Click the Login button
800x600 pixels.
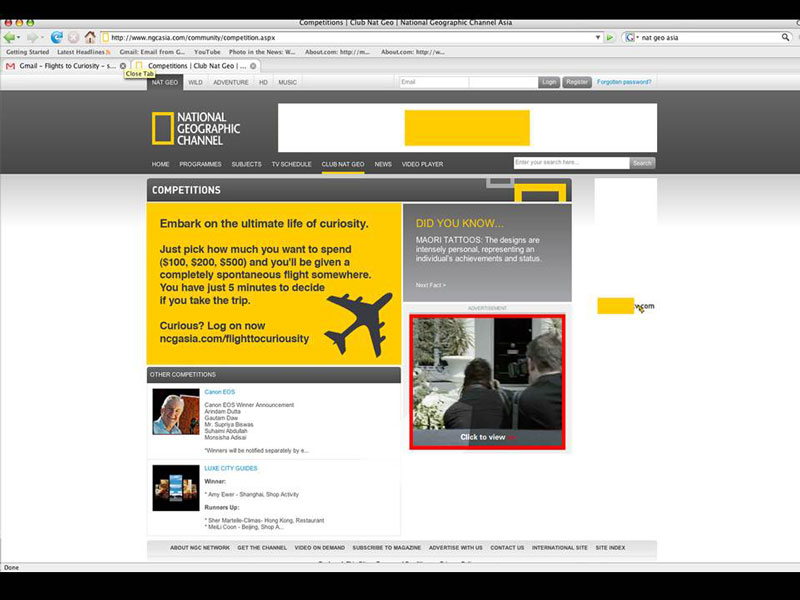coord(549,82)
